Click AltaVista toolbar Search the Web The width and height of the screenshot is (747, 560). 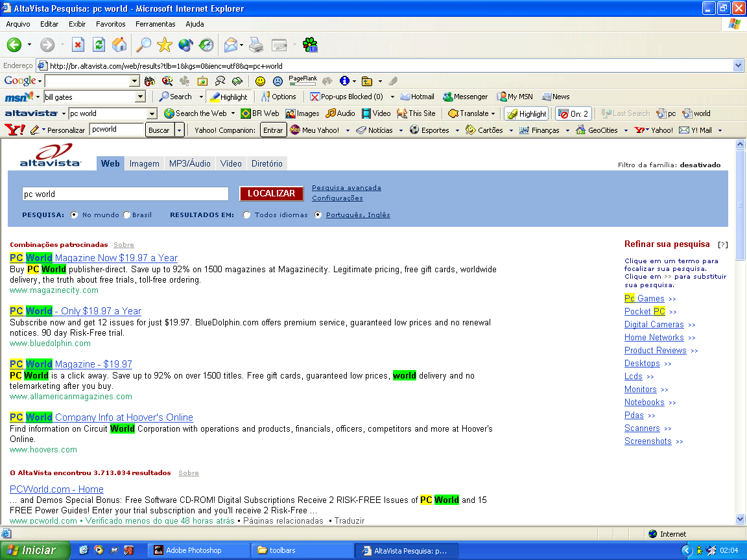[195, 113]
